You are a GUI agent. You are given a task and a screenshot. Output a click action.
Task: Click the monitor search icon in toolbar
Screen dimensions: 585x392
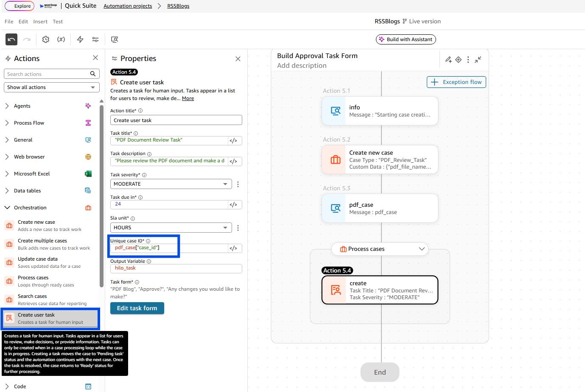coord(115,39)
